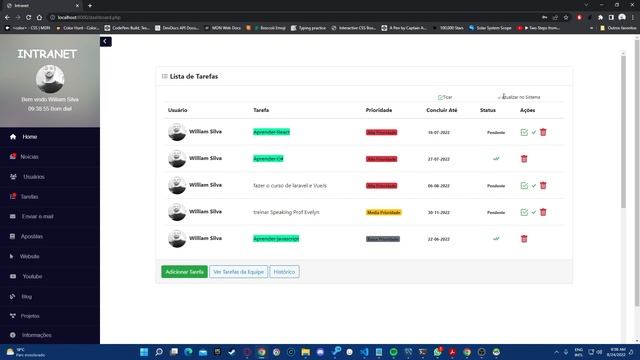Mark treinar Speaking task as done

pos(533,212)
